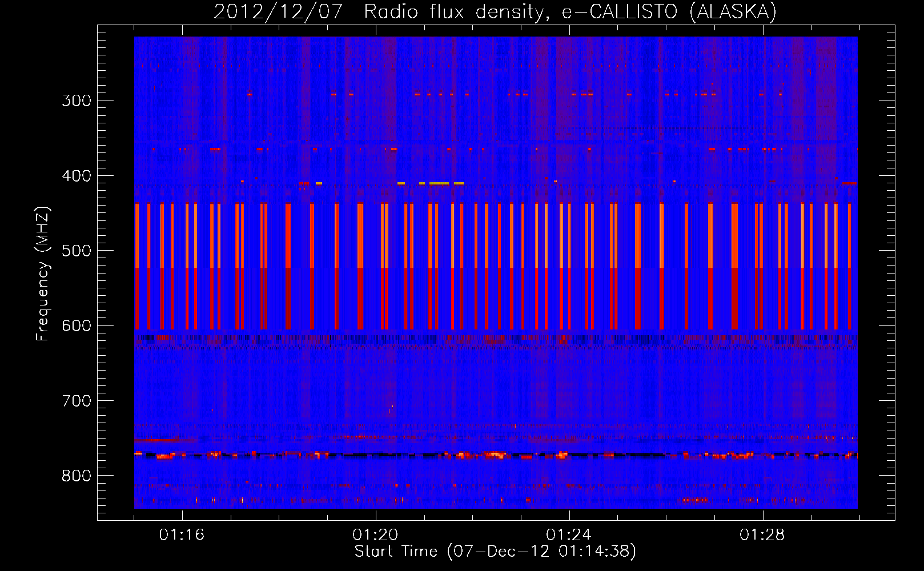This screenshot has height=571, width=924.
Task: Click the 500 frequency tick label
Action: coord(77,251)
